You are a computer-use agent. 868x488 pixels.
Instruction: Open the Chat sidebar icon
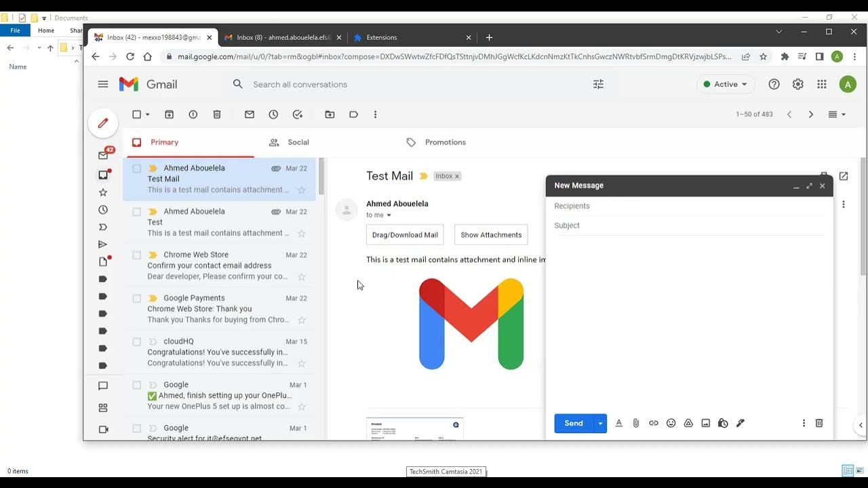click(103, 386)
